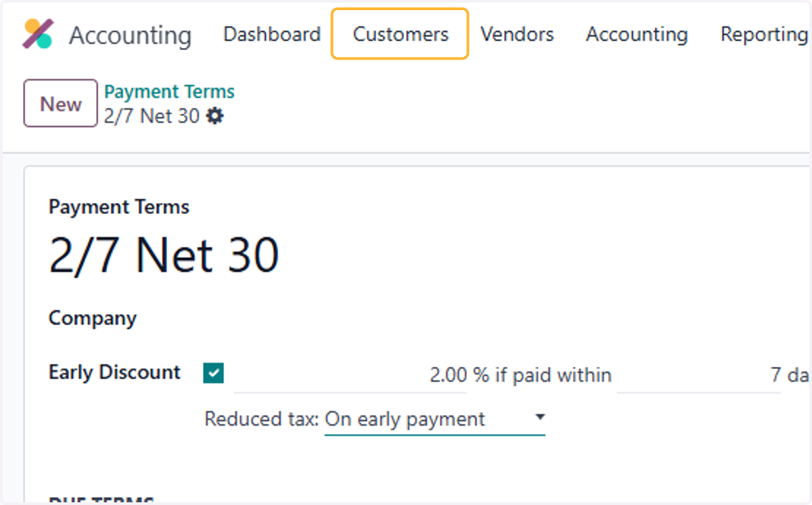Click the Odoo Accounting app logo icon
The image size is (812, 505).
(x=38, y=34)
